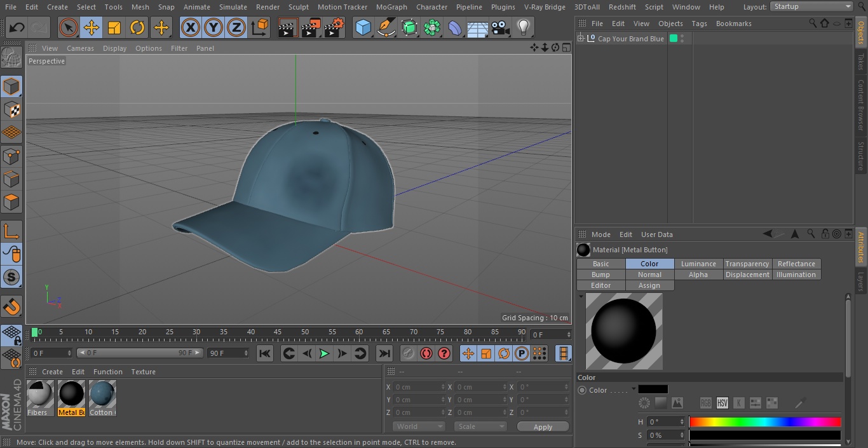The image size is (868, 448).
Task: Add a Subdivision Surface generator
Action: pos(409,28)
